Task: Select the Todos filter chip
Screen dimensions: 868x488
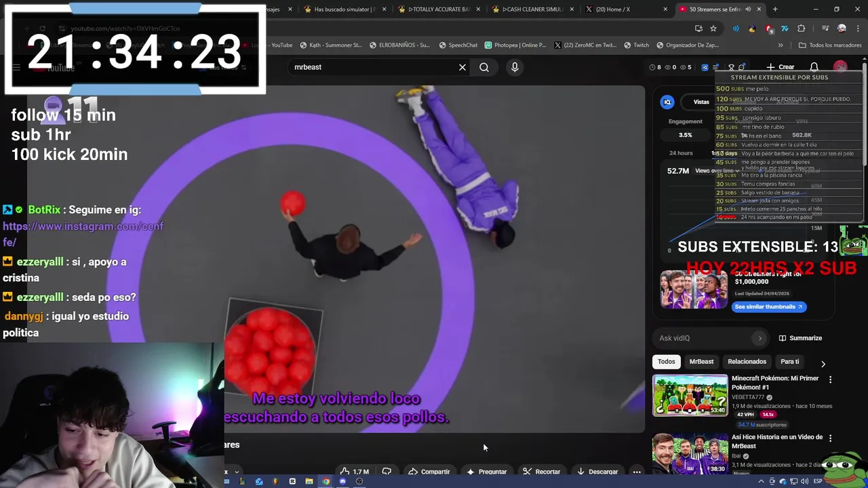Action: (x=667, y=362)
